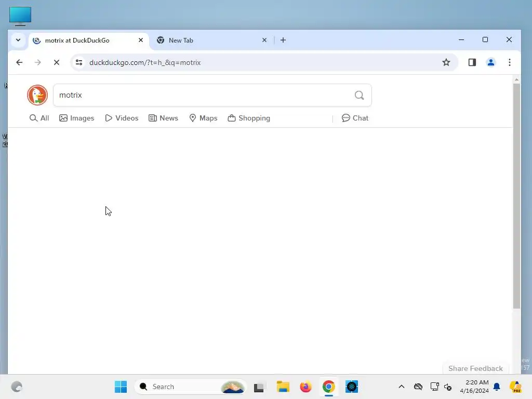The image size is (532, 399).
Task: Open the atom-logo app on the taskbar
Action: pos(352,387)
